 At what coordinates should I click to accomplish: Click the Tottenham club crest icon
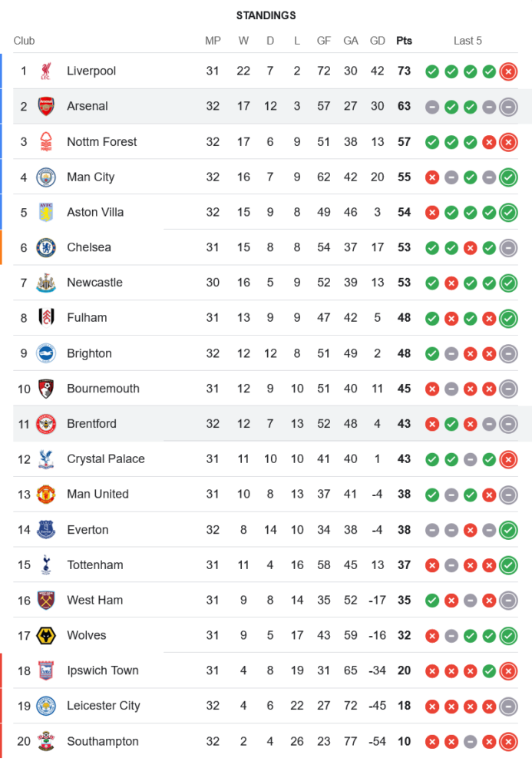pos(46,565)
